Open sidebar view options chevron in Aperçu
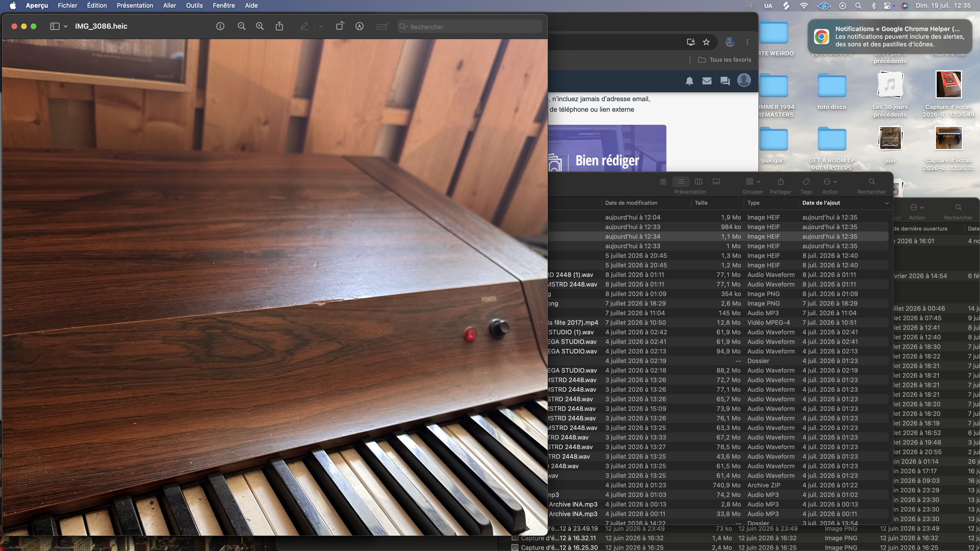980x551 pixels. point(65,26)
